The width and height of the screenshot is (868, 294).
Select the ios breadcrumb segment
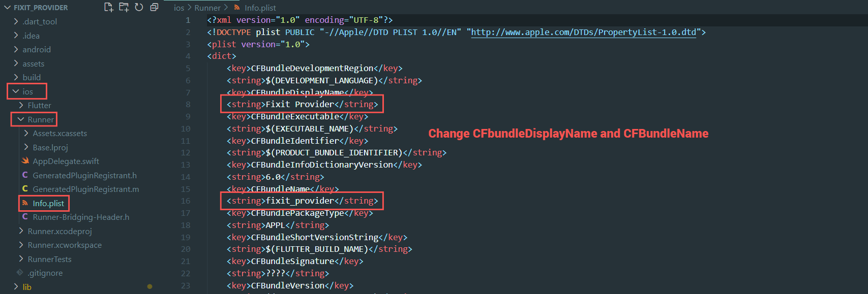[179, 8]
